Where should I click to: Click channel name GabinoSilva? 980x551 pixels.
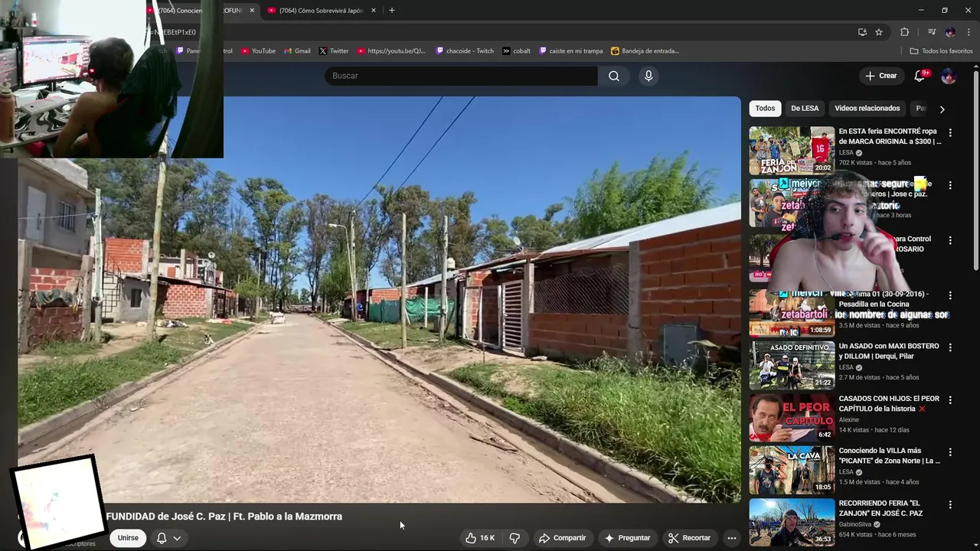857,524
